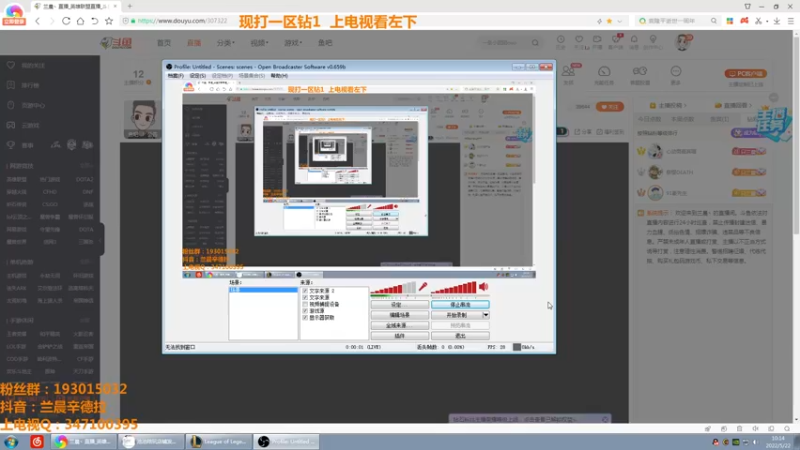
Task: Click the undo-close arrow icon in browser toolbar
Action: coord(94,21)
